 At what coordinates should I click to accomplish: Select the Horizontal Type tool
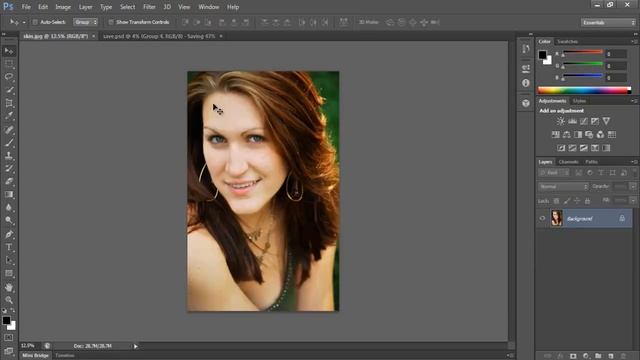click(9, 247)
